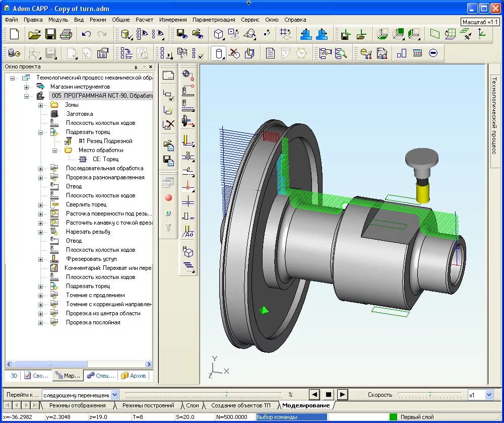Pin the Окно проекта panel
The width and height of the screenshot is (504, 423).
point(136,67)
